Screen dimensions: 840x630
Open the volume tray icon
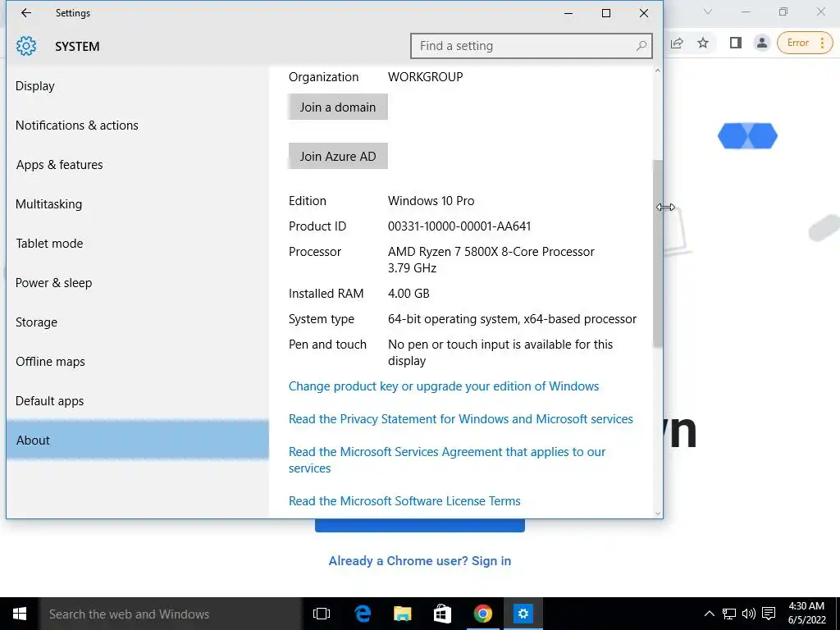pos(748,614)
